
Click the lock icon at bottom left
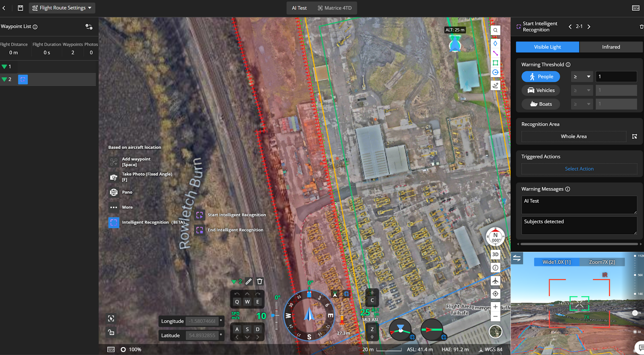111,333
